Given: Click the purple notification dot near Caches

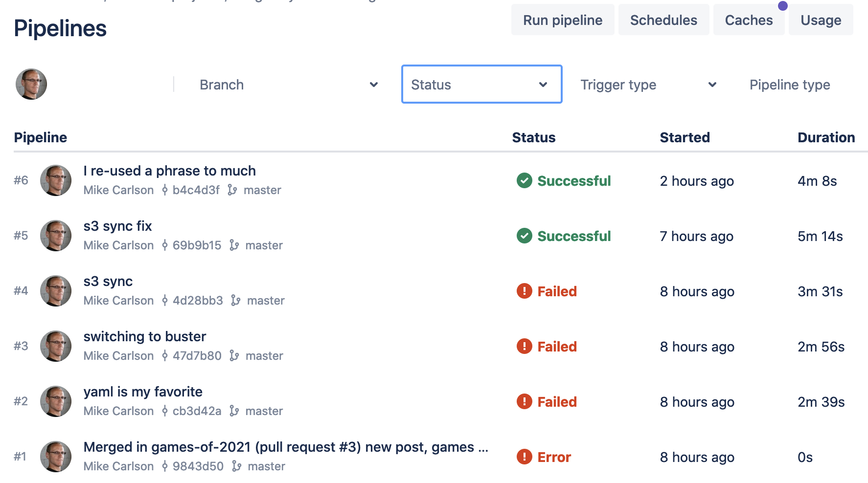Looking at the screenshot, I should click(x=783, y=6).
